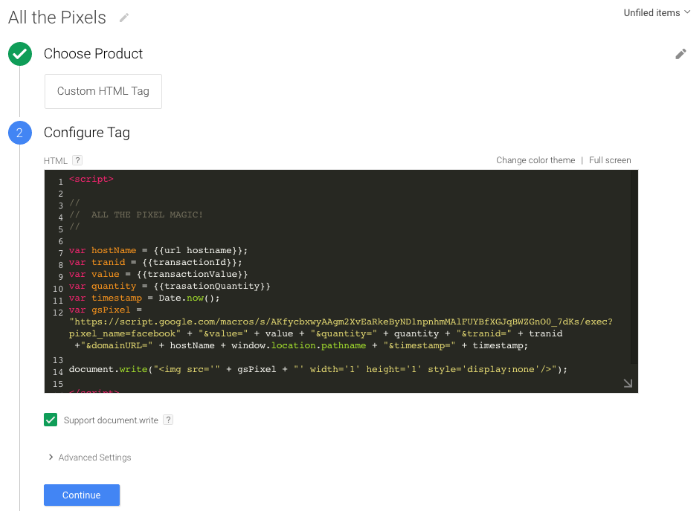Click the var value line
This screenshot has height=513, width=697.
[158, 274]
